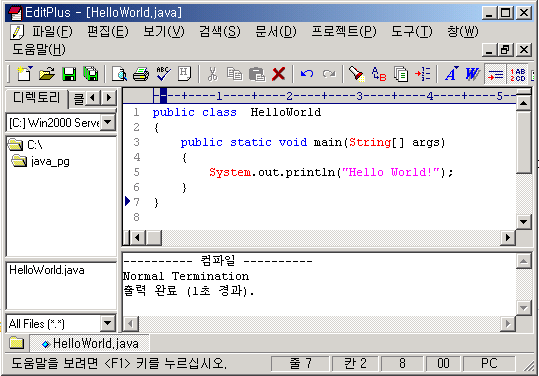The width and height of the screenshot is (539, 376).
Task: Save file with the floppy disk icon
Action: tap(69, 74)
